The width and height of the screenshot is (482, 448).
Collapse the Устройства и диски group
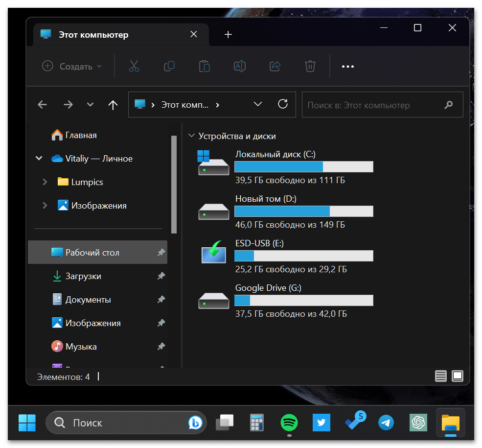(x=191, y=136)
